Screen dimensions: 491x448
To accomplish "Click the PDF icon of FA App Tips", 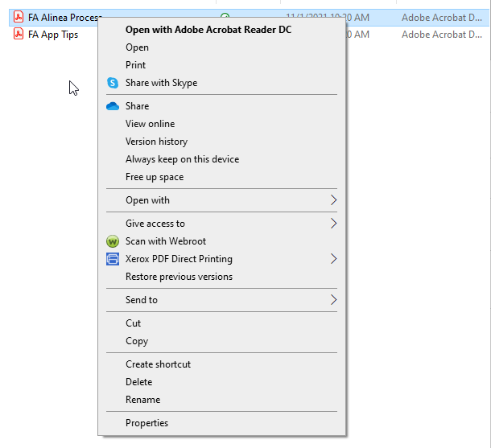I will pos(19,34).
